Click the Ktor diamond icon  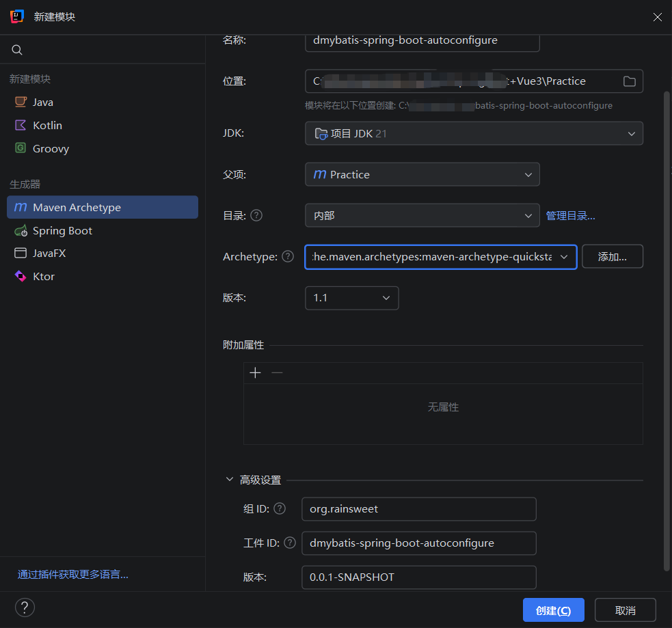point(21,276)
